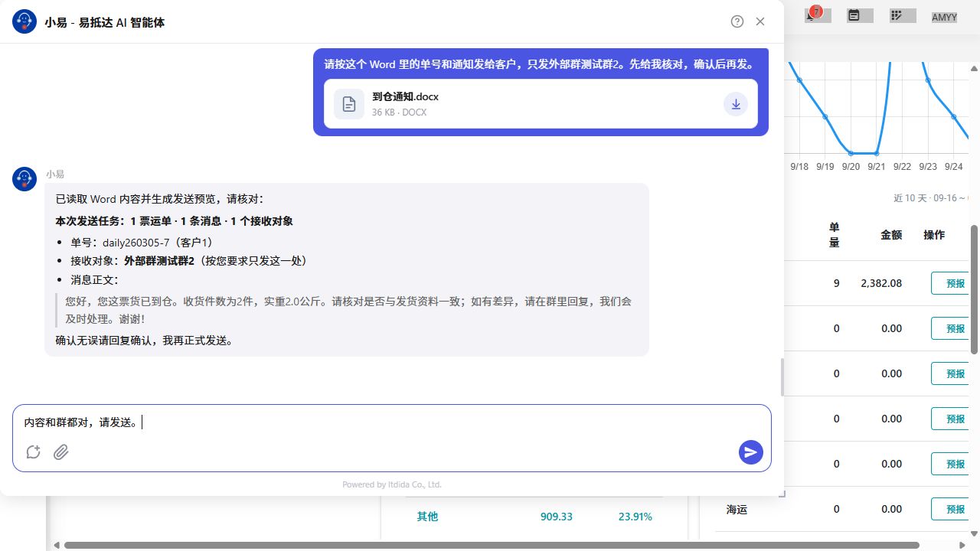Open the notification bell with badge 7
The height and width of the screenshot is (551, 980).
[813, 15]
